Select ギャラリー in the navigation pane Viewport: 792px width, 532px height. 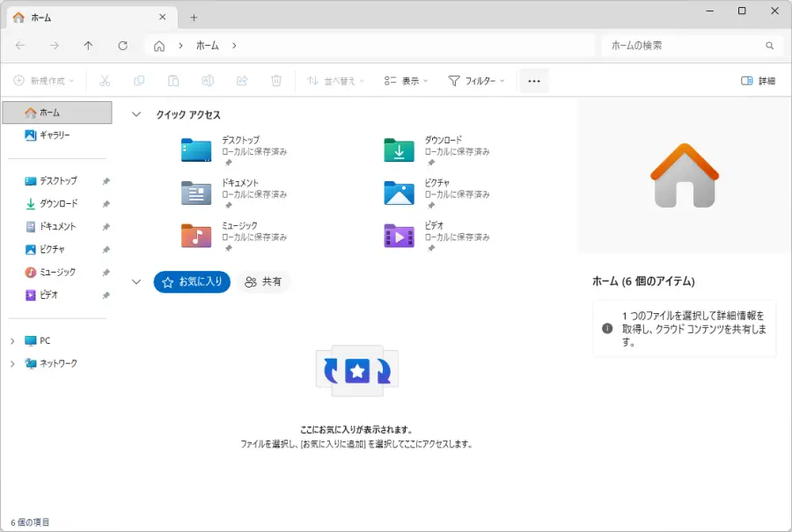coord(57,135)
